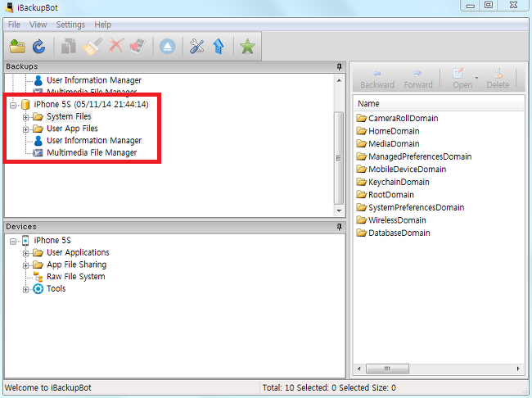Collapse the iPhone 5S backup node

point(13,105)
